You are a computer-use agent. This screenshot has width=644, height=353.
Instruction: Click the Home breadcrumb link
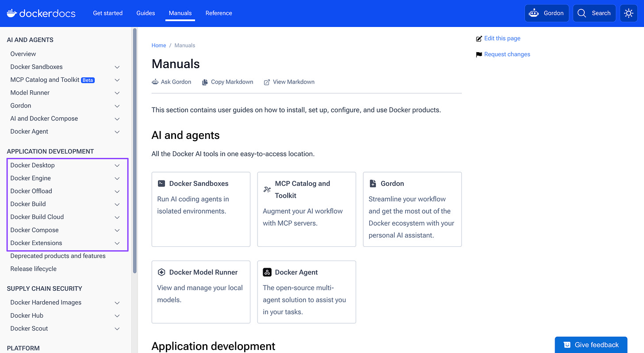(159, 45)
